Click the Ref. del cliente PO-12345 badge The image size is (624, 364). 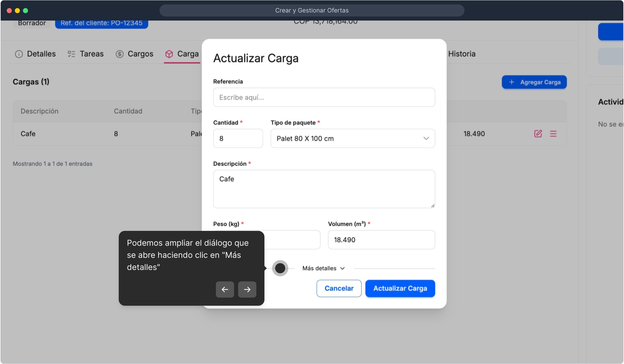click(102, 24)
